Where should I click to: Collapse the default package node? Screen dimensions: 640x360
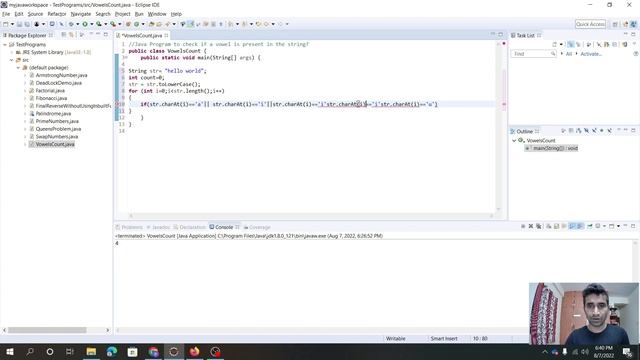[x=18, y=68]
